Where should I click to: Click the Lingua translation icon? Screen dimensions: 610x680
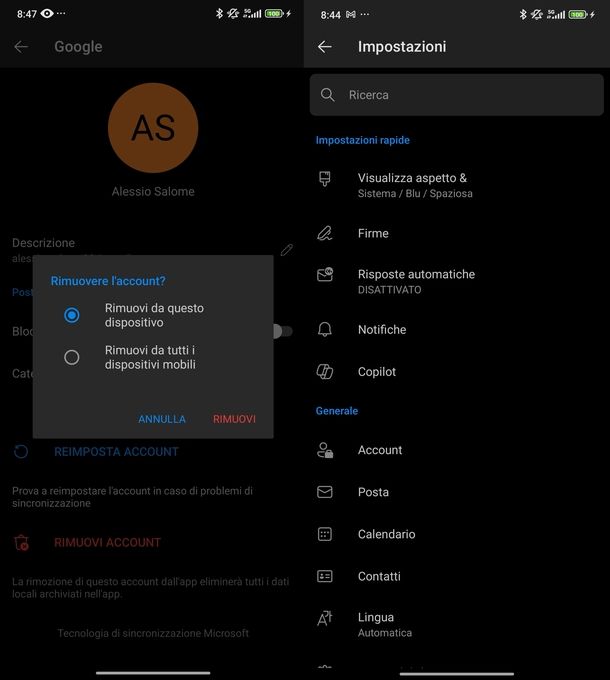pyautogui.click(x=325, y=618)
